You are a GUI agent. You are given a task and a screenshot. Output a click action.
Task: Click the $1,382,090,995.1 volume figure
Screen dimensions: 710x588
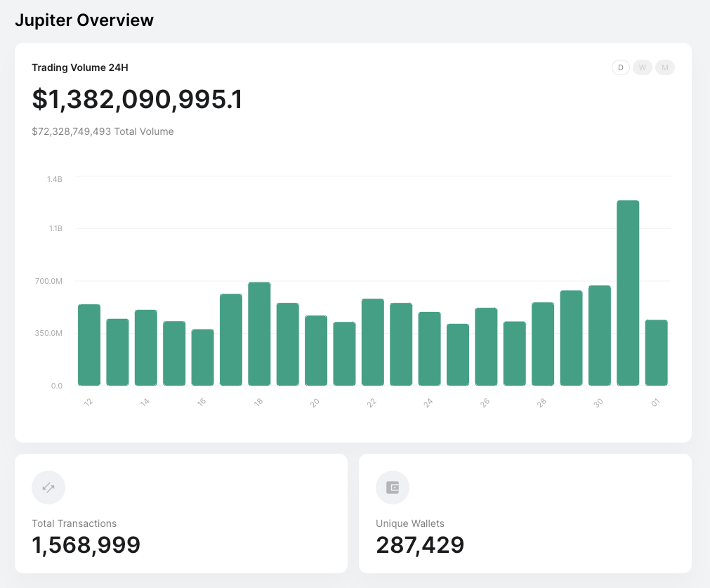[x=137, y=100]
